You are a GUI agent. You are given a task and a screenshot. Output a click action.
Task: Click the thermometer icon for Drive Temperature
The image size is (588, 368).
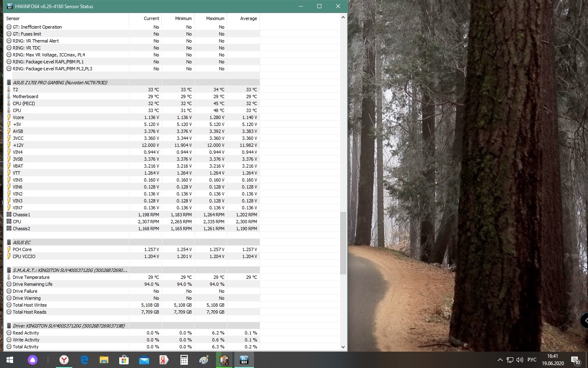pyautogui.click(x=9, y=277)
